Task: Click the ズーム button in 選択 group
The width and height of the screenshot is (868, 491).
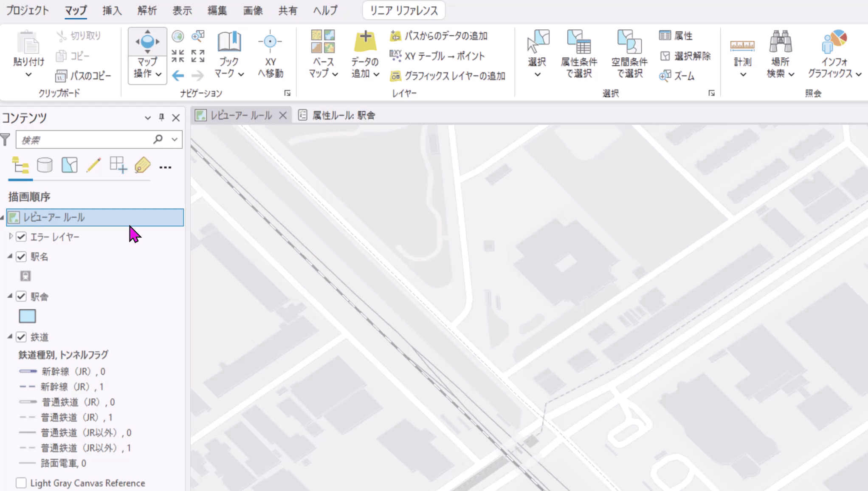Action: tap(677, 76)
